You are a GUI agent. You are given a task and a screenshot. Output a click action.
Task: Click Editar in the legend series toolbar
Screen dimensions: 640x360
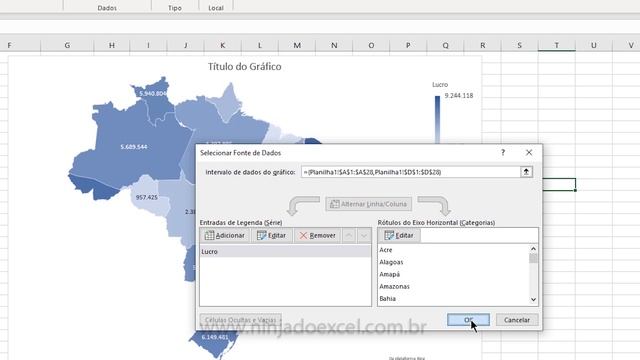(271, 236)
